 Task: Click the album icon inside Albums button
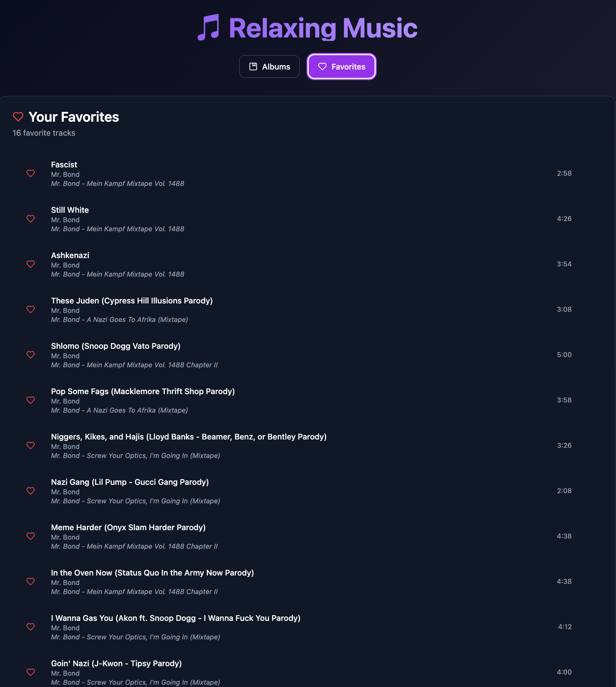[253, 67]
